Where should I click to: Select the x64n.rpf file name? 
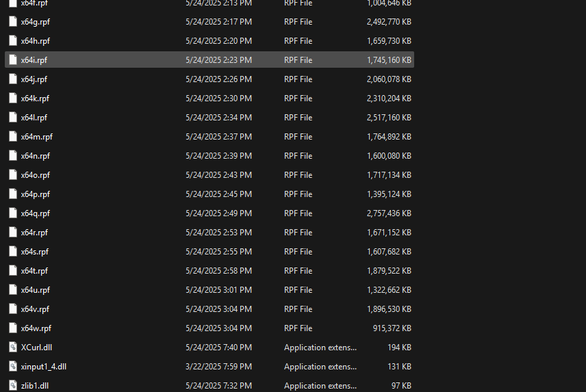[x=35, y=156]
